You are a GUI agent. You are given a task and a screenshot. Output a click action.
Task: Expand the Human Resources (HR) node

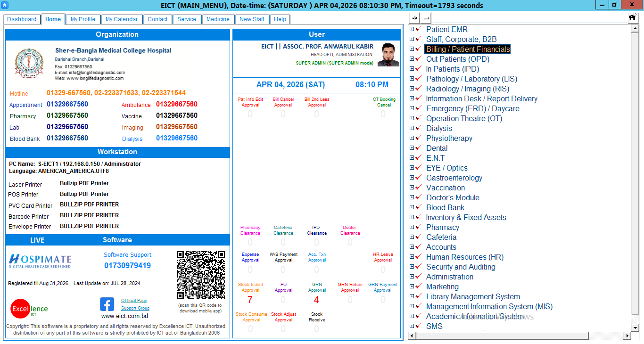[x=412, y=257]
